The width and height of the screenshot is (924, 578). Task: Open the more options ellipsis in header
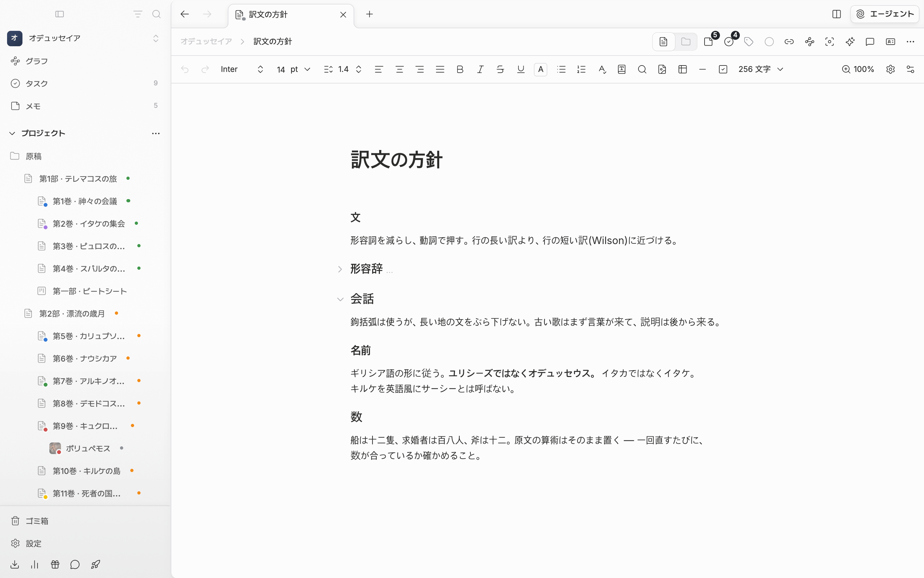911,42
